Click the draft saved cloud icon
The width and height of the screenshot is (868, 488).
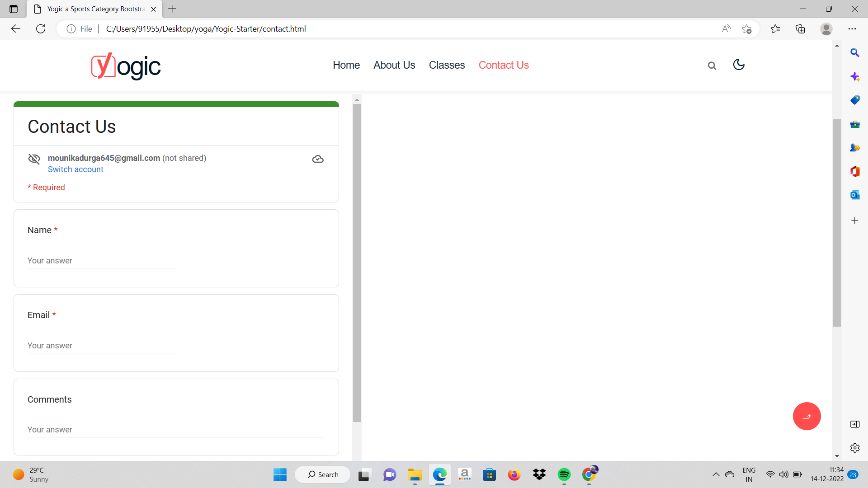318,159
